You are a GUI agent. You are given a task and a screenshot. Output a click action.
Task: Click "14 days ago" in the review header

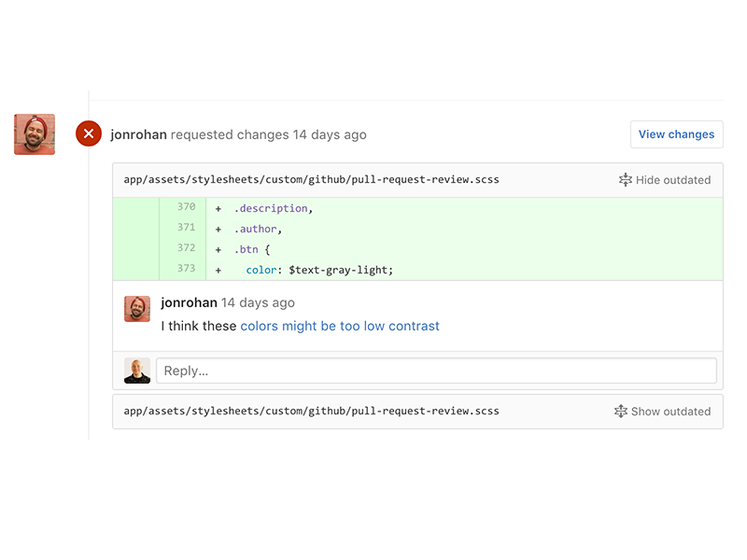[x=330, y=134]
